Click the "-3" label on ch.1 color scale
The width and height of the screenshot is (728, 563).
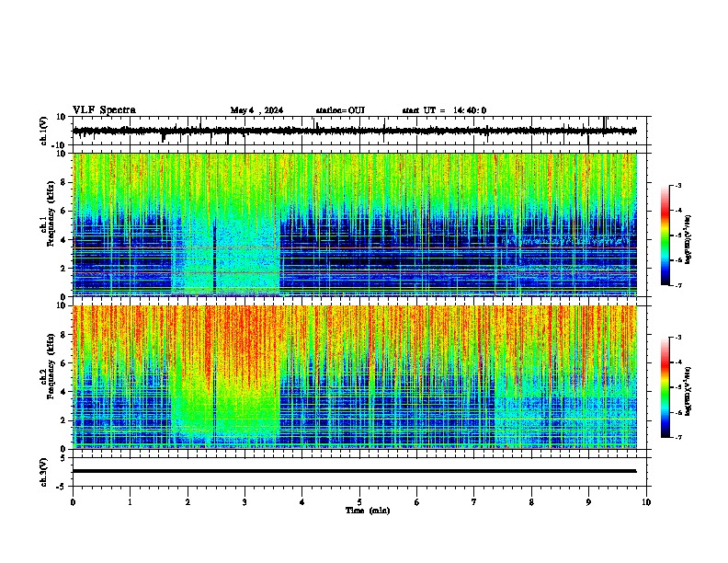tap(678, 185)
